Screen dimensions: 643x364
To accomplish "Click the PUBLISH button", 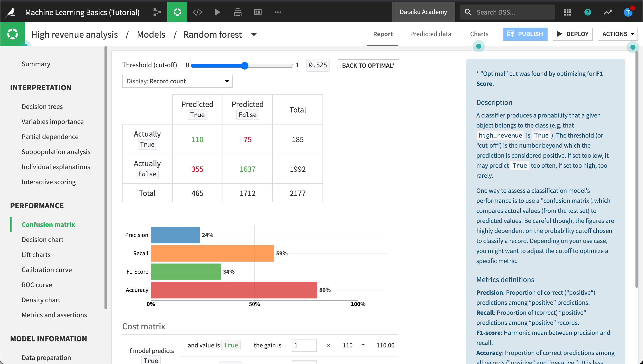I will point(525,34).
